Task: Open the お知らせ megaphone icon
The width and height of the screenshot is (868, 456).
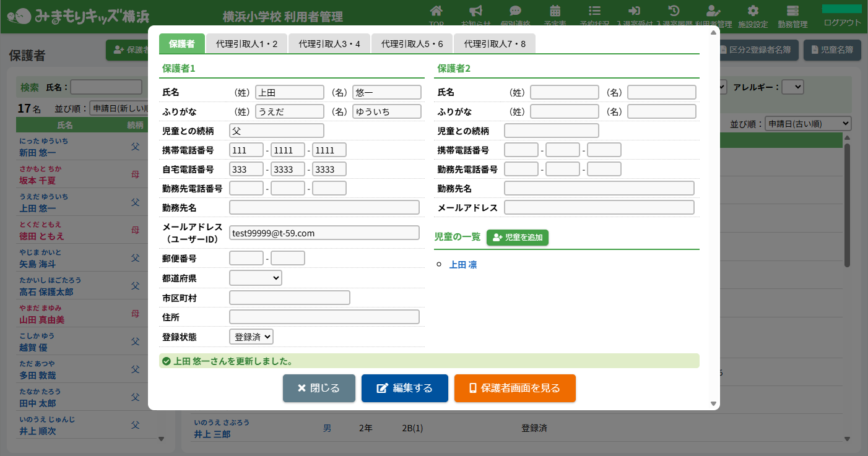Action: coord(475,11)
